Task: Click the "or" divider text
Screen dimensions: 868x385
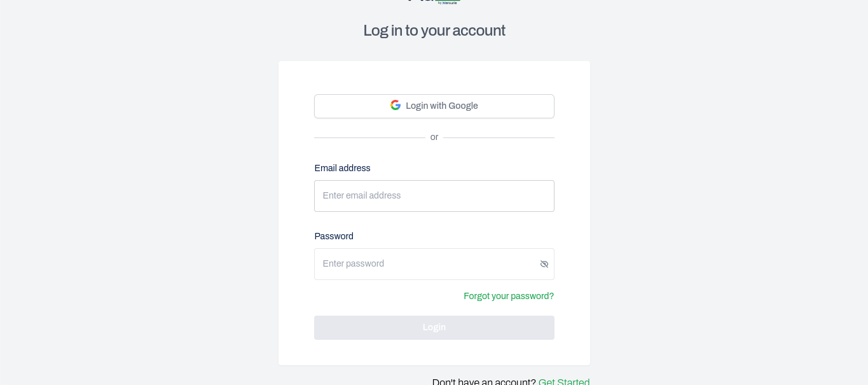Action: click(434, 137)
